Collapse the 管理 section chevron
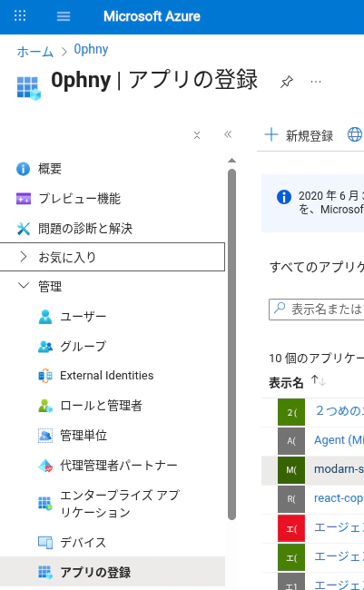 pos(24,286)
